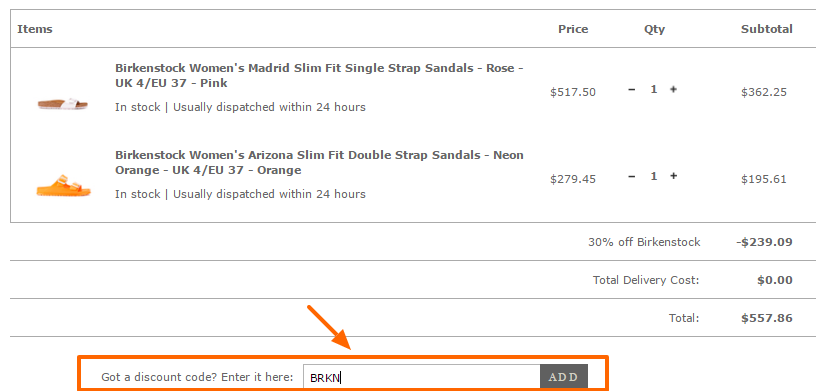Focus the discount code input field
Viewport: 816px width, 391px height.
pos(422,377)
